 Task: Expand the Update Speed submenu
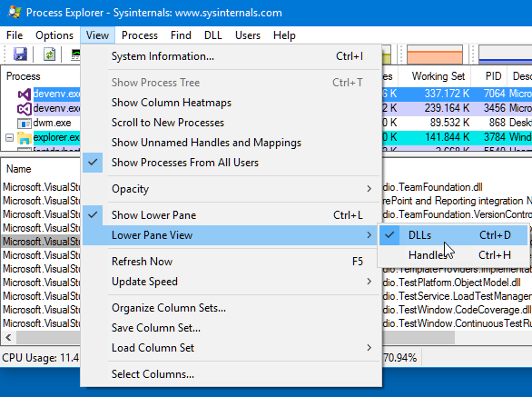231,282
